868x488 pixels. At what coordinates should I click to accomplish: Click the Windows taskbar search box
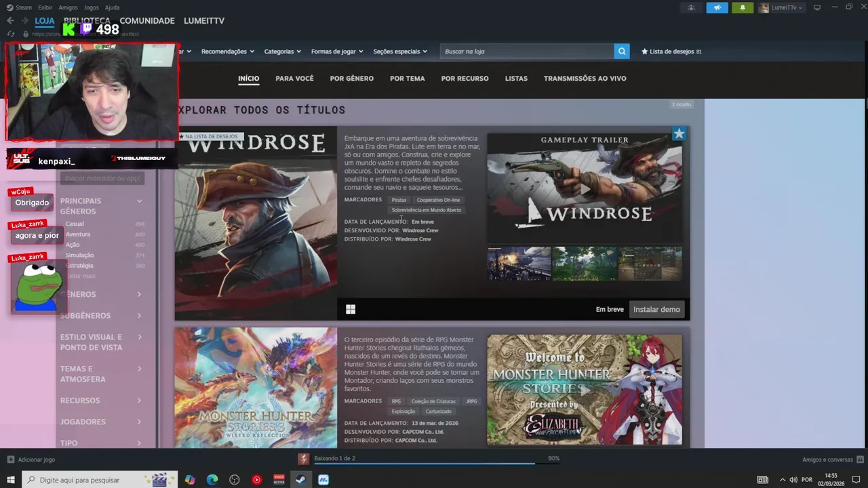click(x=100, y=480)
